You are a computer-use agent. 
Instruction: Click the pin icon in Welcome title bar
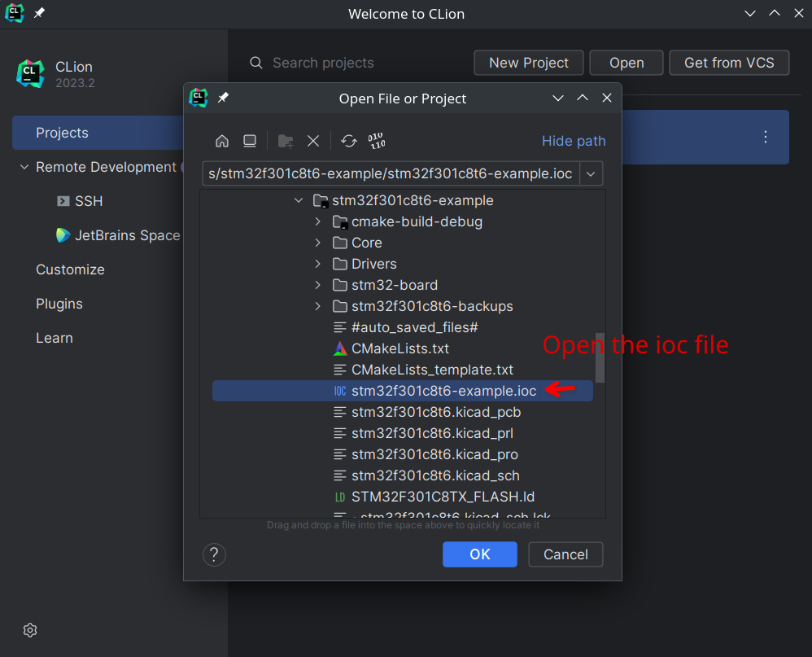pyautogui.click(x=39, y=13)
